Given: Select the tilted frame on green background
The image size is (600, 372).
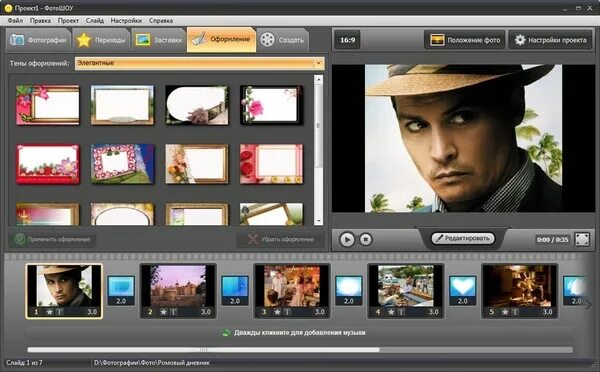Looking at the screenshot, I should point(272,214).
